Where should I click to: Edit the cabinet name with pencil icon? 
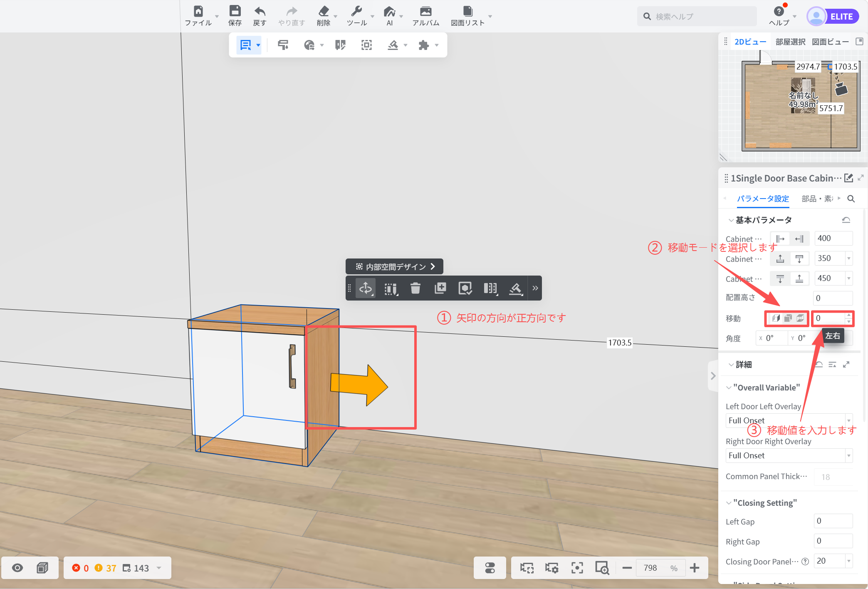(848, 178)
